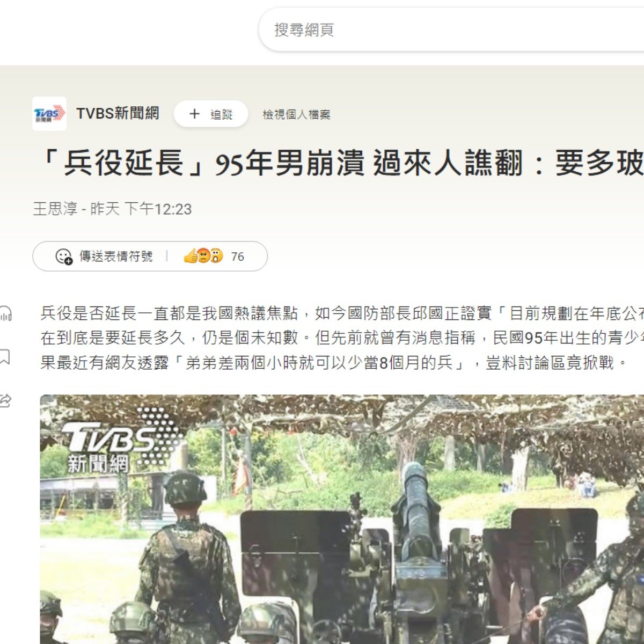This screenshot has height=644, width=644.
Task: Select author name 王思淳
Action: pyautogui.click(x=55, y=209)
